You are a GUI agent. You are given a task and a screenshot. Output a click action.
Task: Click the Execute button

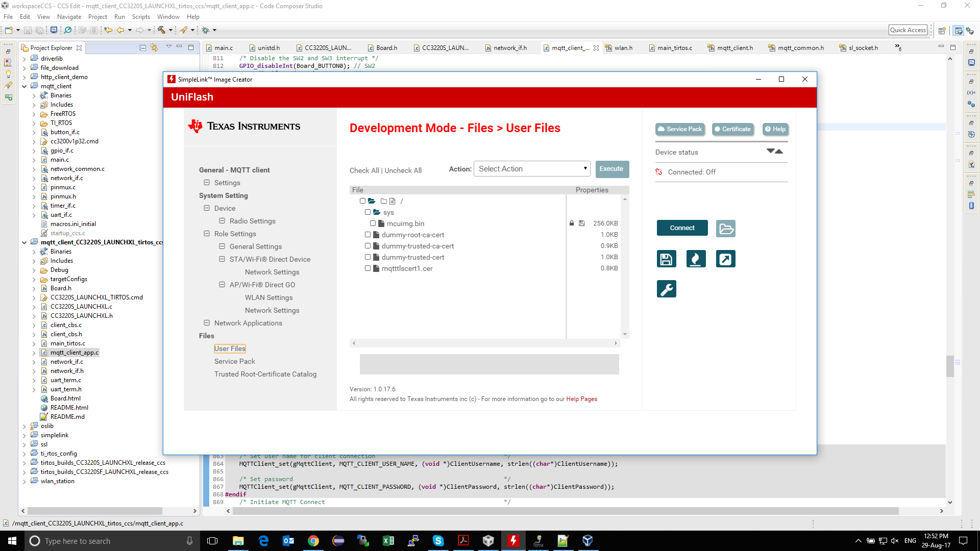tap(611, 169)
